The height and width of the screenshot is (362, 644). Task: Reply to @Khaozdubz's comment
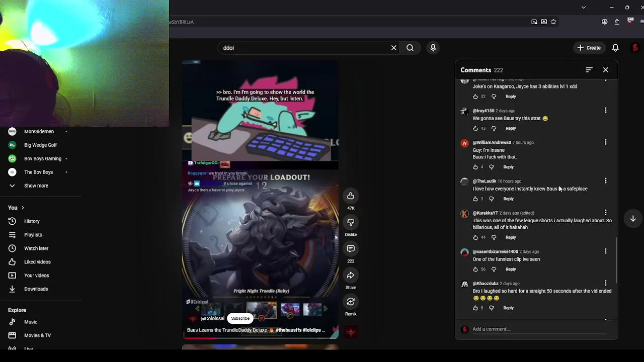pos(509,308)
